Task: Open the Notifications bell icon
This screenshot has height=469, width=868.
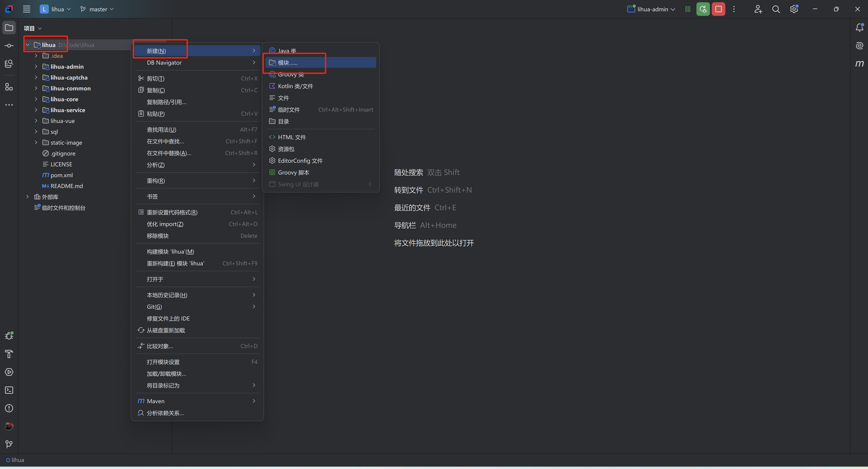Action: (859, 28)
